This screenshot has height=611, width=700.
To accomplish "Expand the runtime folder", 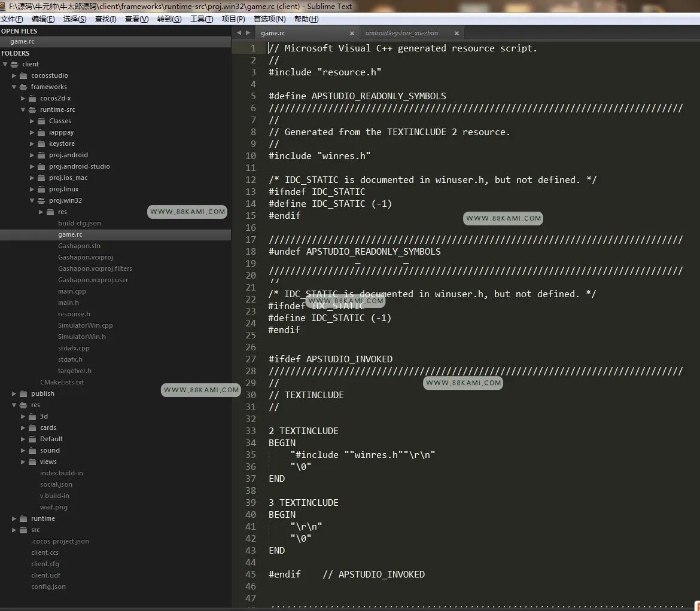I will pos(14,519).
